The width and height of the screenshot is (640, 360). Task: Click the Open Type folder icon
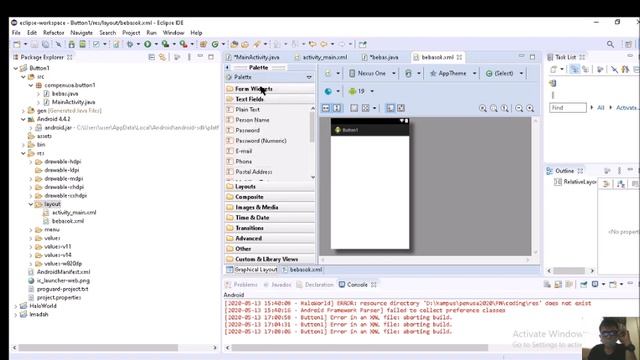coord(234,44)
